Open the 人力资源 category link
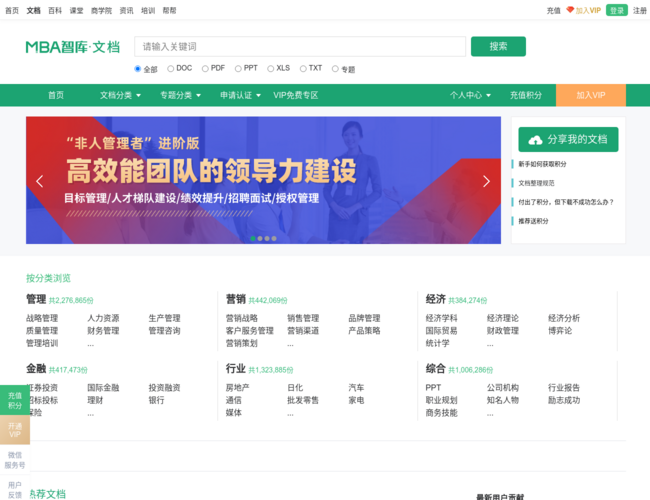This screenshot has width=650, height=500. (103, 318)
